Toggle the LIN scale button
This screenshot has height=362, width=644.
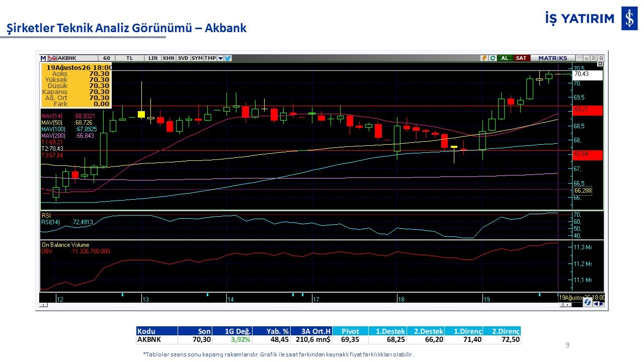click(x=153, y=58)
